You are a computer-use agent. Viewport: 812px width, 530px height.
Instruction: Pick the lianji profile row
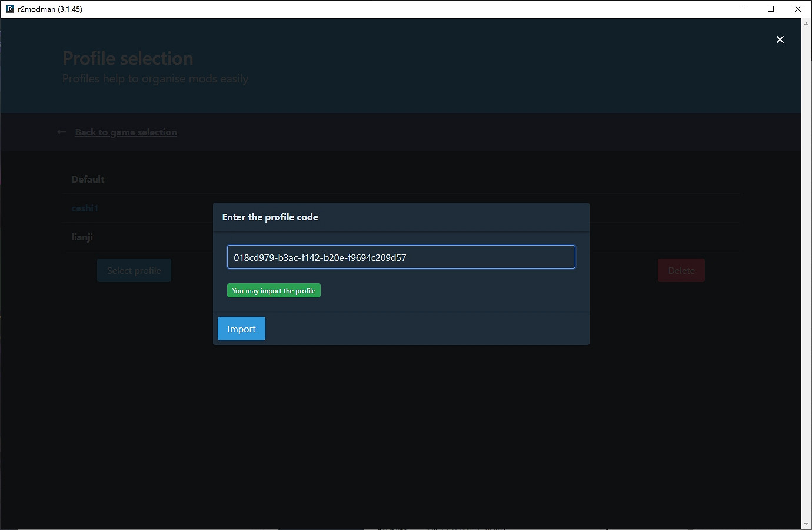pyautogui.click(x=82, y=237)
